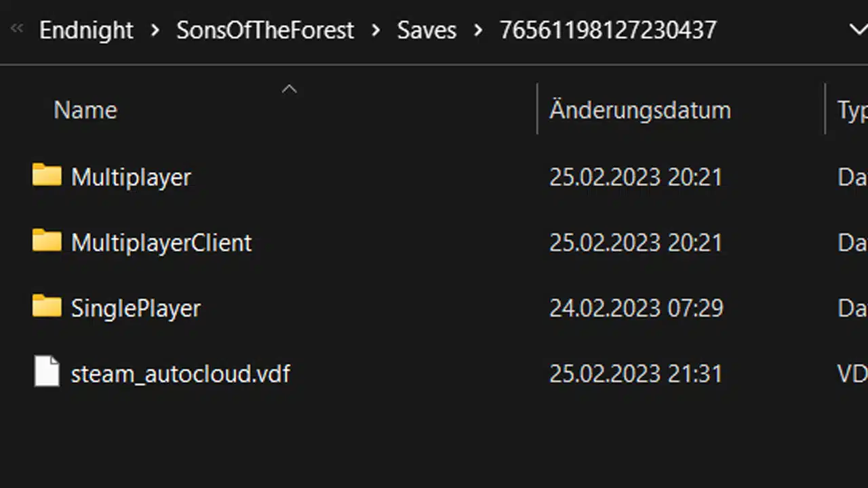The width and height of the screenshot is (868, 488).
Task: Expand the chevron after SonsOfTheForest breadcrumb
Action: [376, 30]
